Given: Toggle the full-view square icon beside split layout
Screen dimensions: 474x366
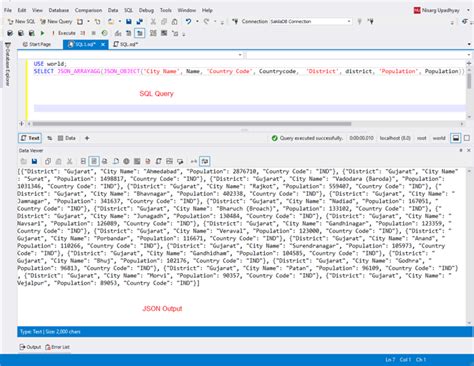Looking at the screenshot, I should tap(467, 138).
